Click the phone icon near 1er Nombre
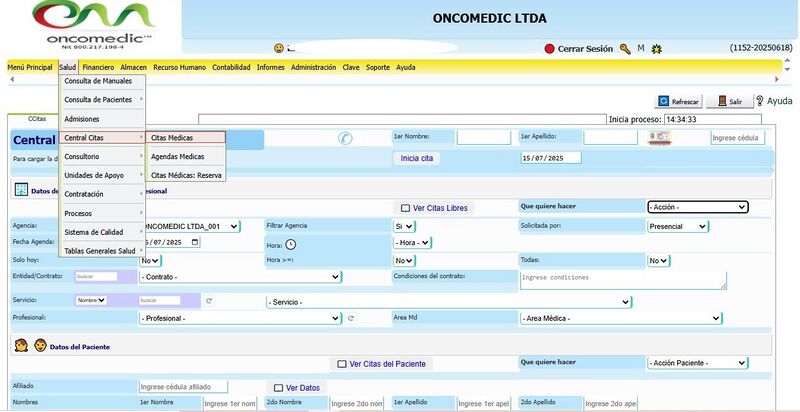Screen dimensions: 800x412 pos(346,140)
